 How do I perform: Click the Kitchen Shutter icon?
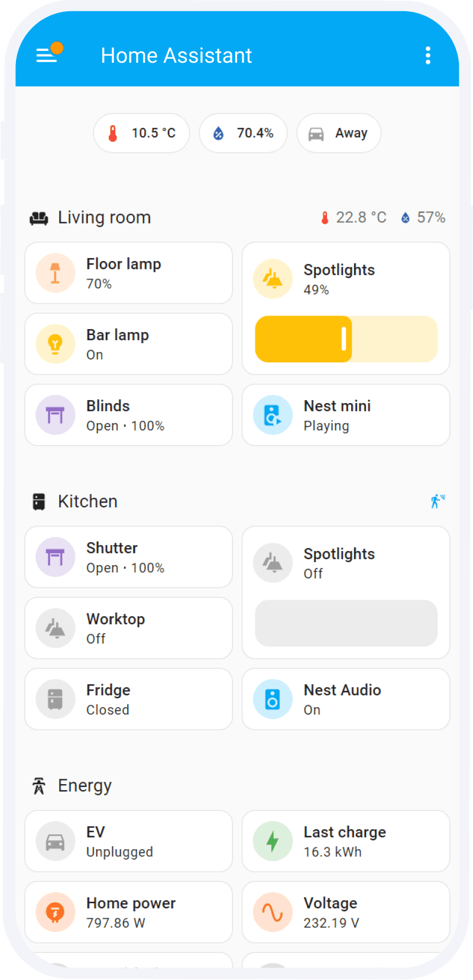pyautogui.click(x=56, y=557)
